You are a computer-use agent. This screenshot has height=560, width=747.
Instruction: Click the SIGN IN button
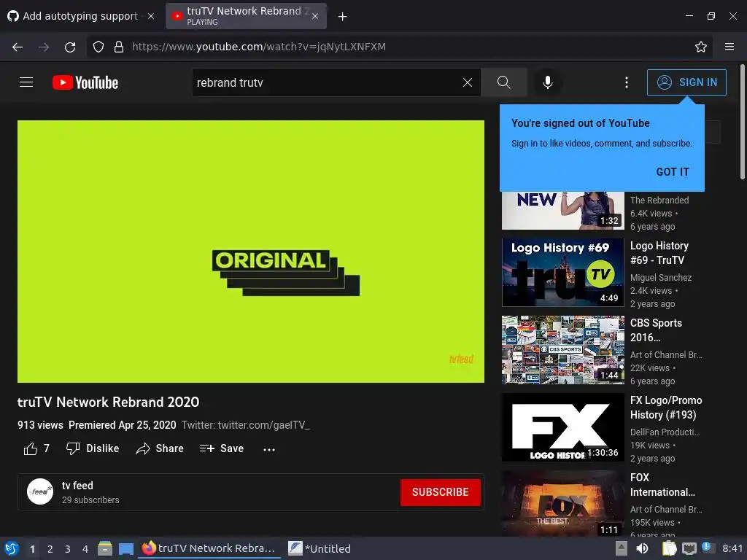click(x=686, y=82)
